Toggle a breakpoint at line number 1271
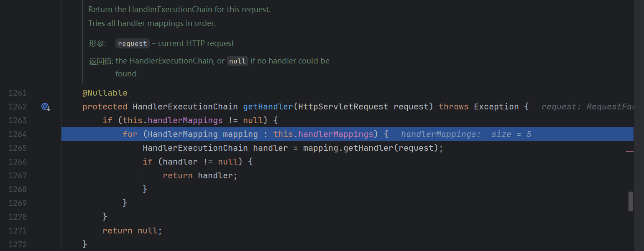 point(18,231)
